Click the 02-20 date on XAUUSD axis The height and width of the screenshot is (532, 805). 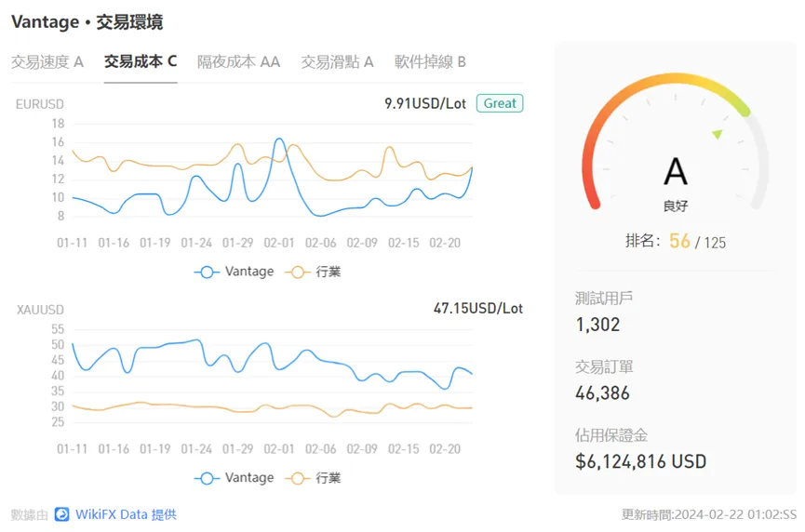pyautogui.click(x=445, y=449)
